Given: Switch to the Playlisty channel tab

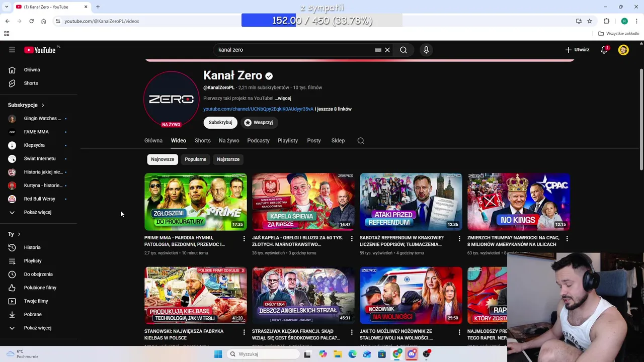Looking at the screenshot, I should point(288,141).
